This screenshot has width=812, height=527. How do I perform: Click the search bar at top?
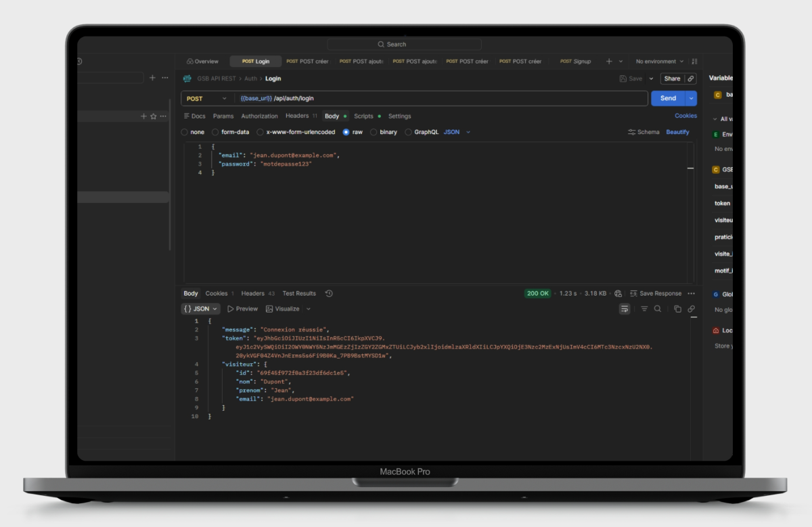point(405,44)
